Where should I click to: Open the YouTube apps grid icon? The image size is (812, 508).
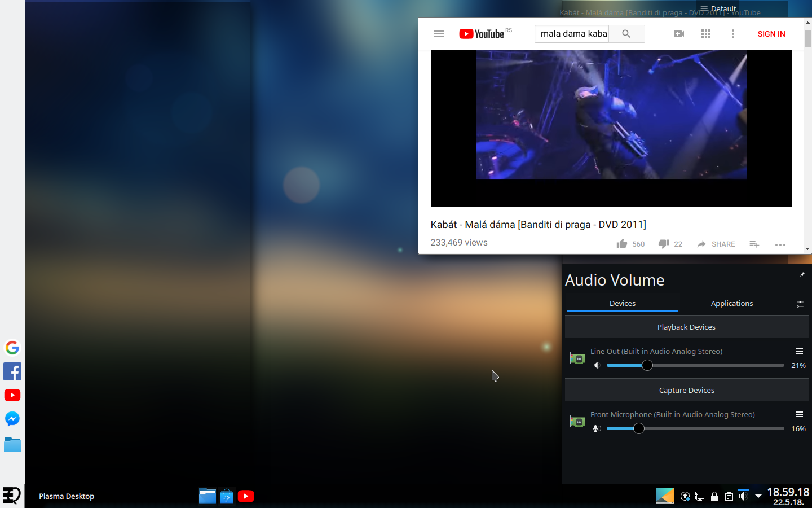[706, 34]
